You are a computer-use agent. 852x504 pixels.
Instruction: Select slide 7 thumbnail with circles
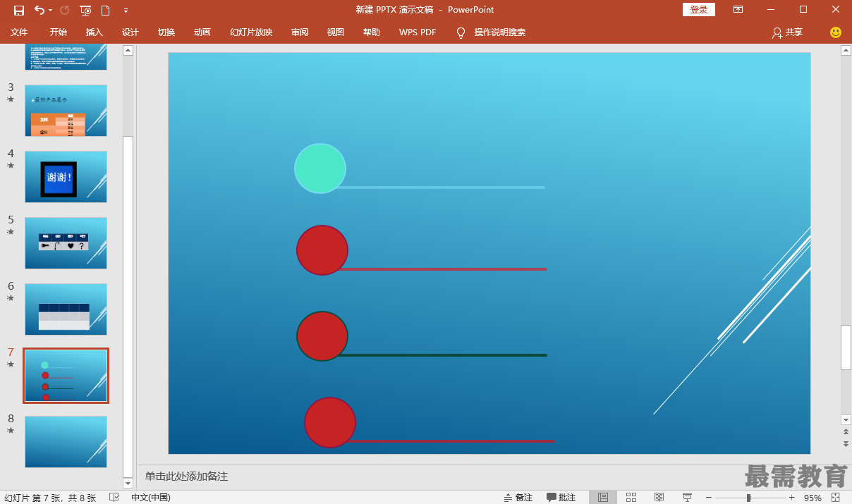[66, 376]
